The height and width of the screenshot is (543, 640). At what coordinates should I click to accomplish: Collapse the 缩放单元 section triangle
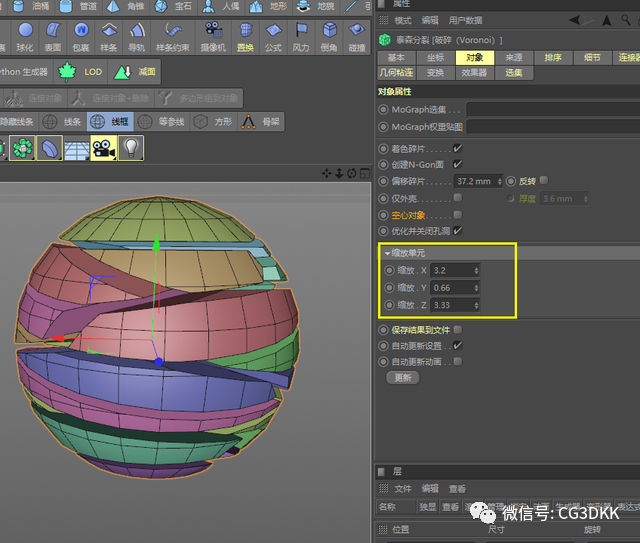pos(387,254)
